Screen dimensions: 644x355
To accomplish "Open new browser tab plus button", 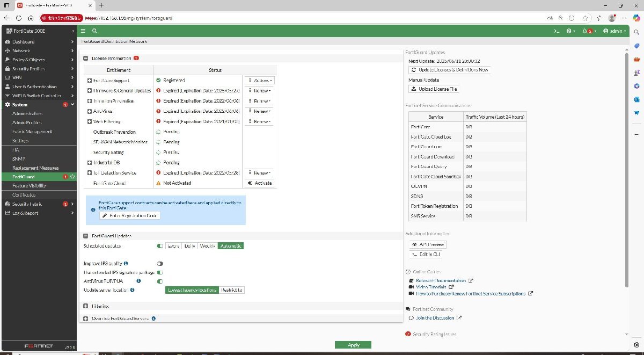I will [101, 5].
